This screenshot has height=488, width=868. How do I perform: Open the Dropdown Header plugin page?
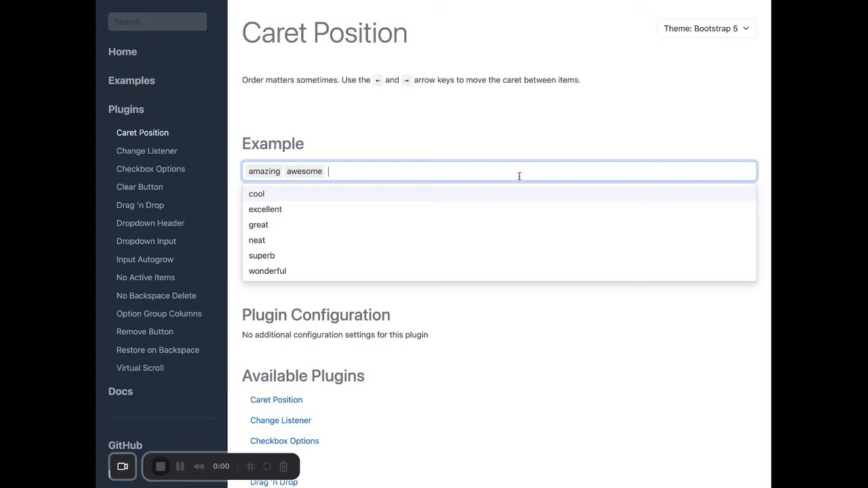(x=151, y=223)
